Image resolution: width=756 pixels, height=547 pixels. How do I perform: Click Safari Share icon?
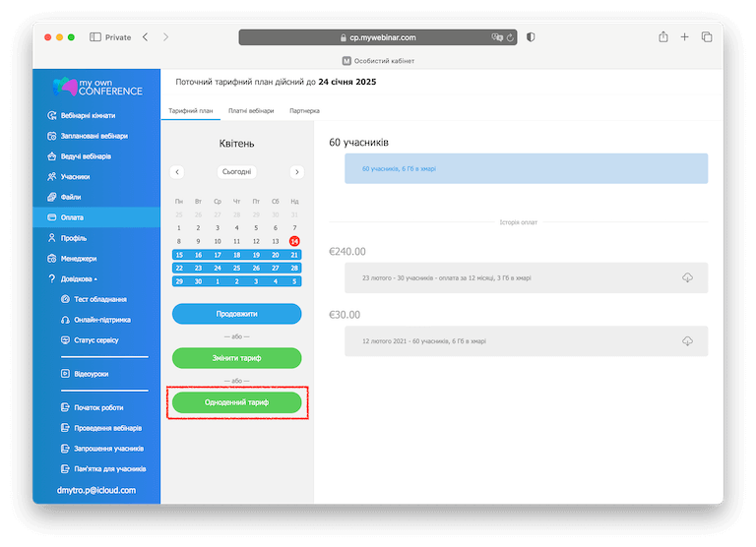coord(663,37)
